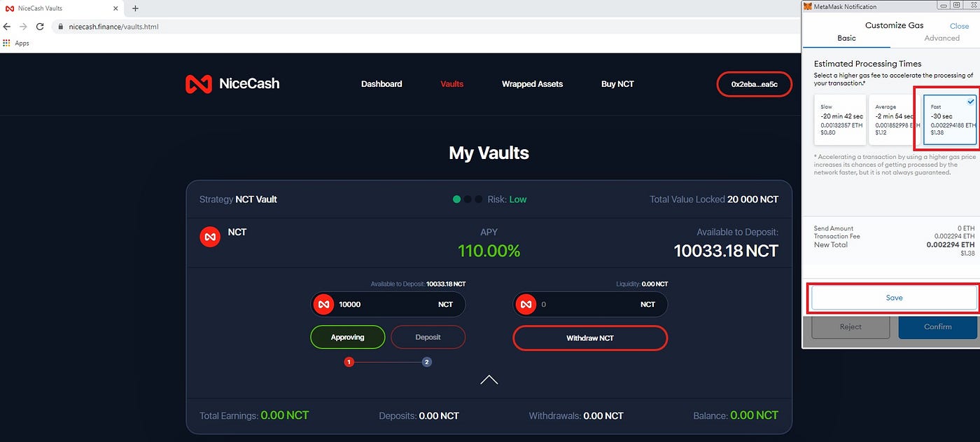Image resolution: width=980 pixels, height=442 pixels.
Task: Click the 10033.18 NCT available amount
Action: pos(726,251)
